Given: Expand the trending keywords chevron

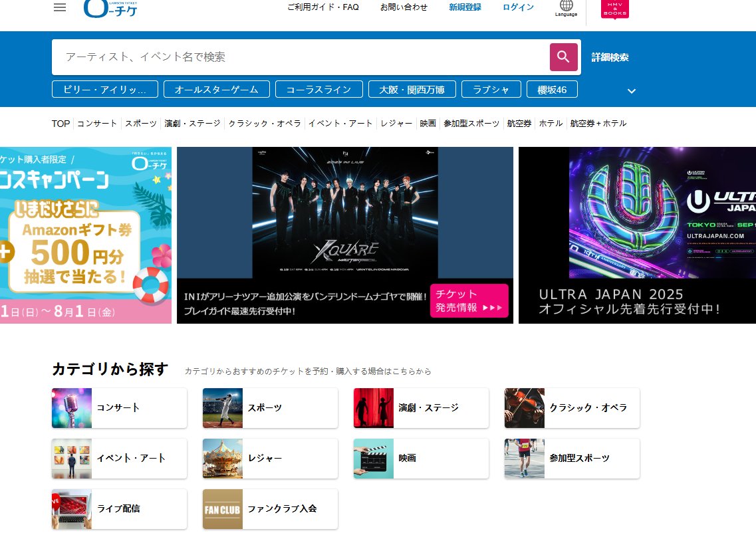Looking at the screenshot, I should (x=632, y=90).
